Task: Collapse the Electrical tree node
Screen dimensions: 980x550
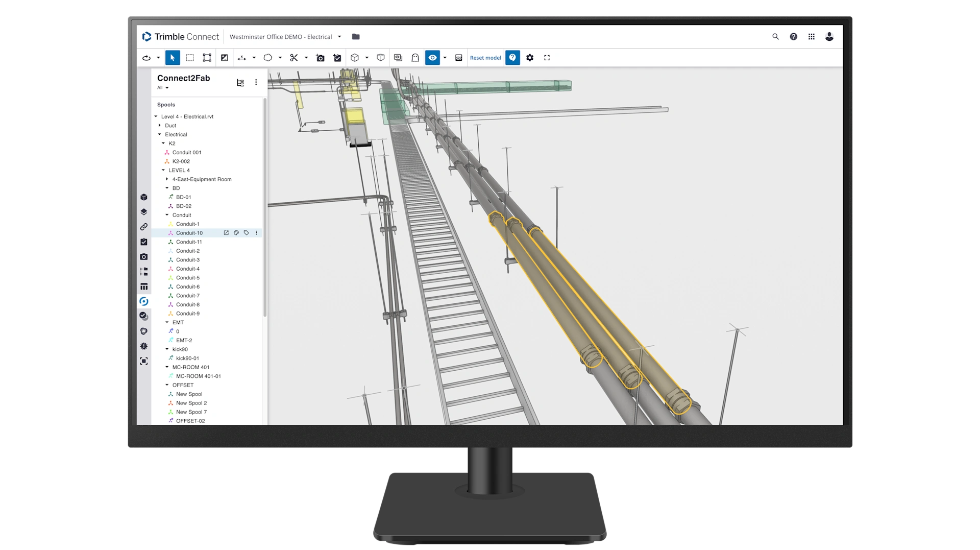Action: pyautogui.click(x=160, y=134)
